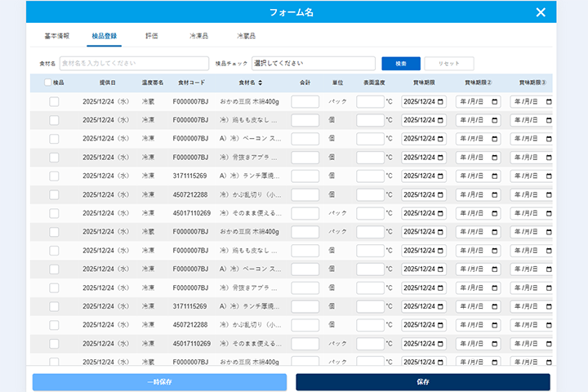Open the 冷蔵品 tab
Image resolution: width=588 pixels, height=392 pixels.
(x=246, y=36)
